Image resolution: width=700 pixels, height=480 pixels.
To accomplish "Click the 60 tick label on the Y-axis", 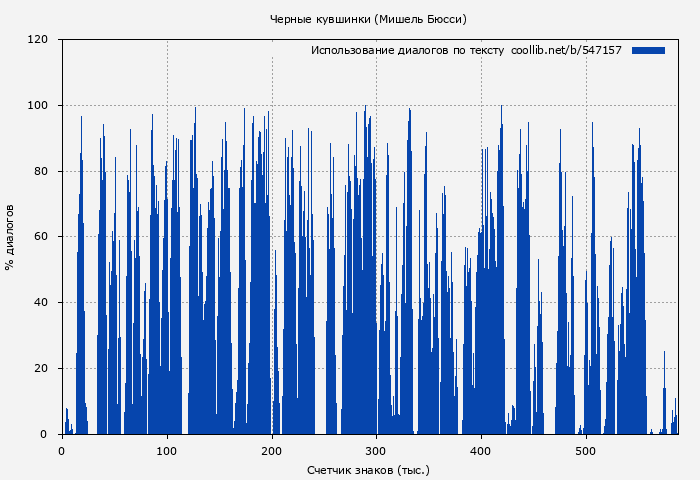I will click(x=41, y=237).
